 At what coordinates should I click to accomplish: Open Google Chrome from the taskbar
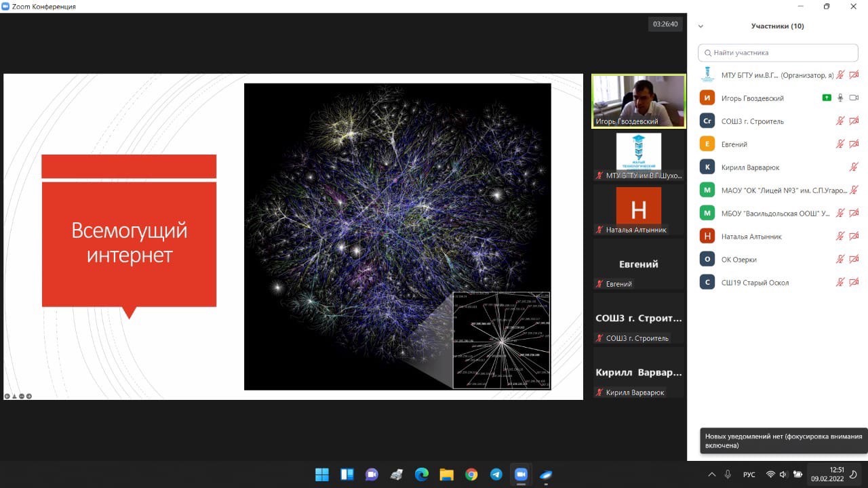pyautogui.click(x=471, y=474)
